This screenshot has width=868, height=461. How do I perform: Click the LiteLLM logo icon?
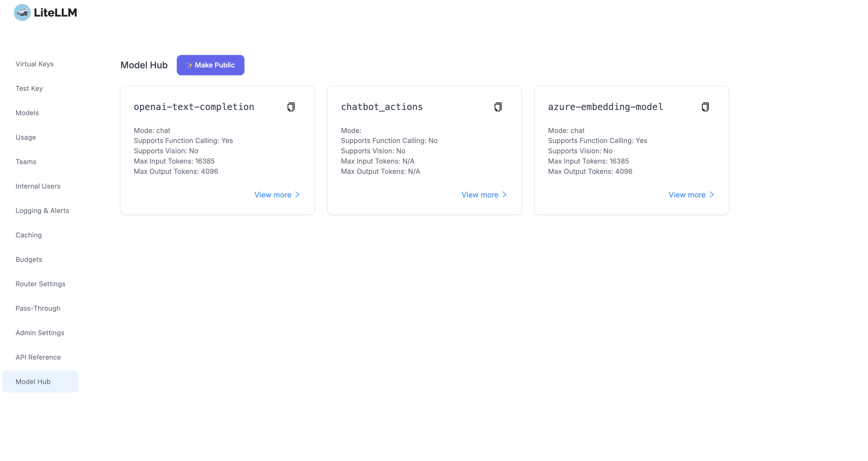22,12
